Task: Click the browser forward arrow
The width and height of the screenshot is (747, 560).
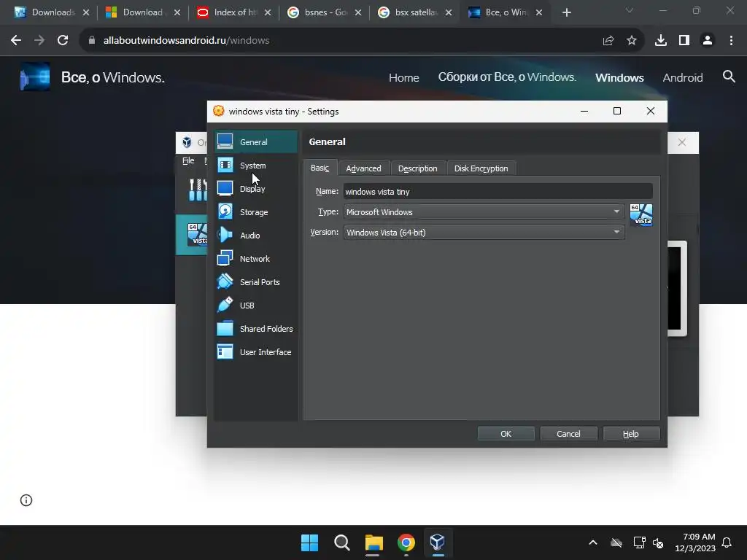Action: pyautogui.click(x=39, y=41)
